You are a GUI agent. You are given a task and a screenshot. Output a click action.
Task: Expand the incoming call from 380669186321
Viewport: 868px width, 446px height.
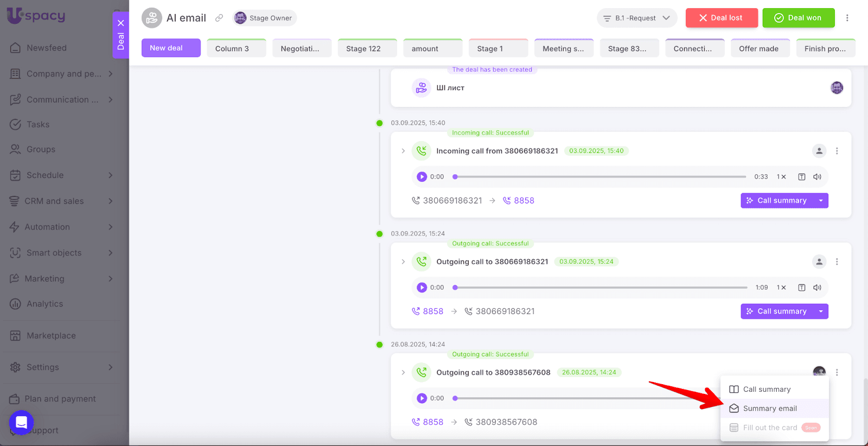(403, 151)
